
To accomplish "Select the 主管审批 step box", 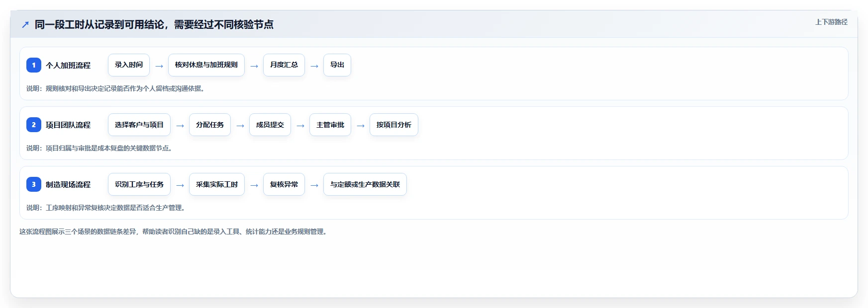I will pyautogui.click(x=330, y=125).
